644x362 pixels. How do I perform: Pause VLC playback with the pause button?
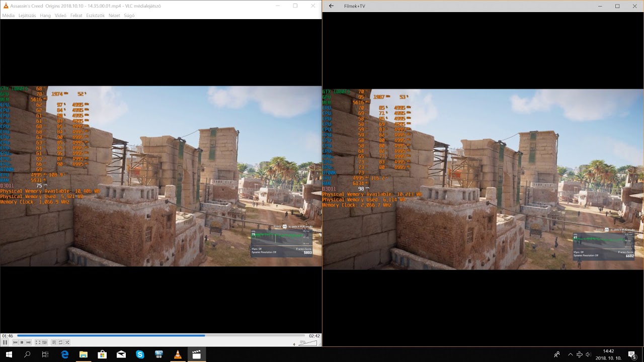click(5, 342)
